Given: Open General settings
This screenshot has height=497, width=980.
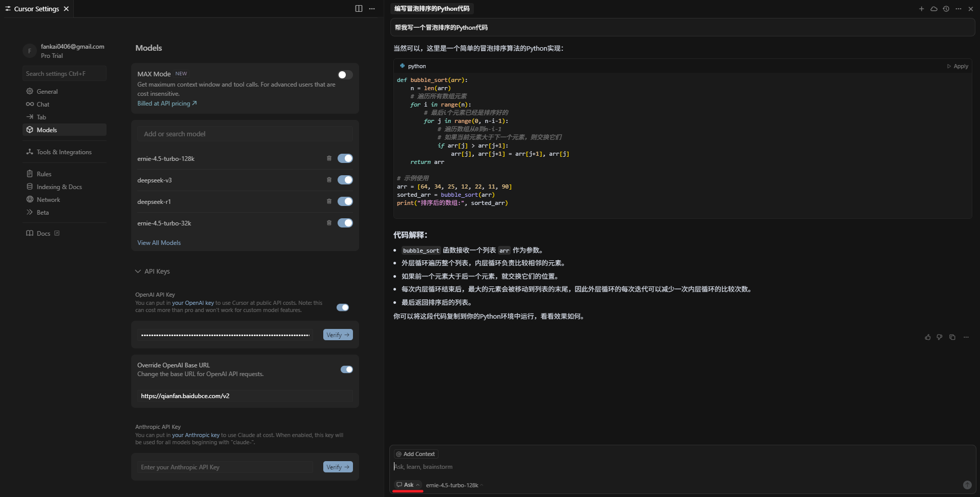Looking at the screenshot, I should (65, 91).
